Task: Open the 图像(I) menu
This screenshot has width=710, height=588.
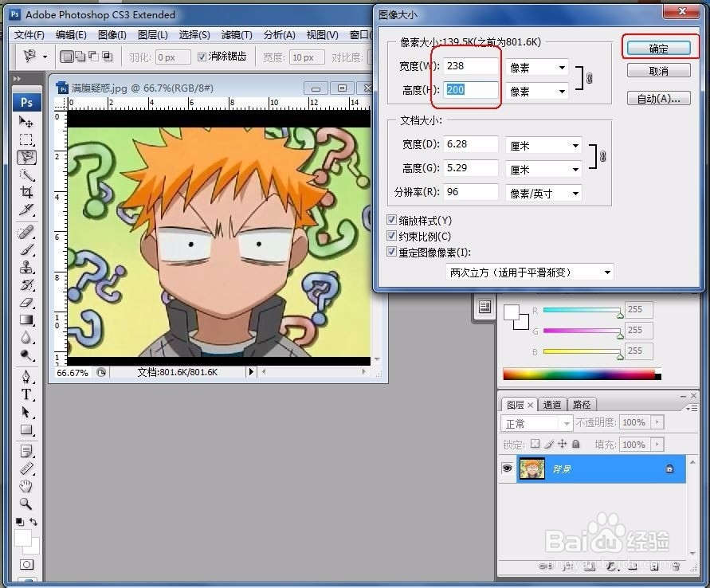Action: point(112,35)
